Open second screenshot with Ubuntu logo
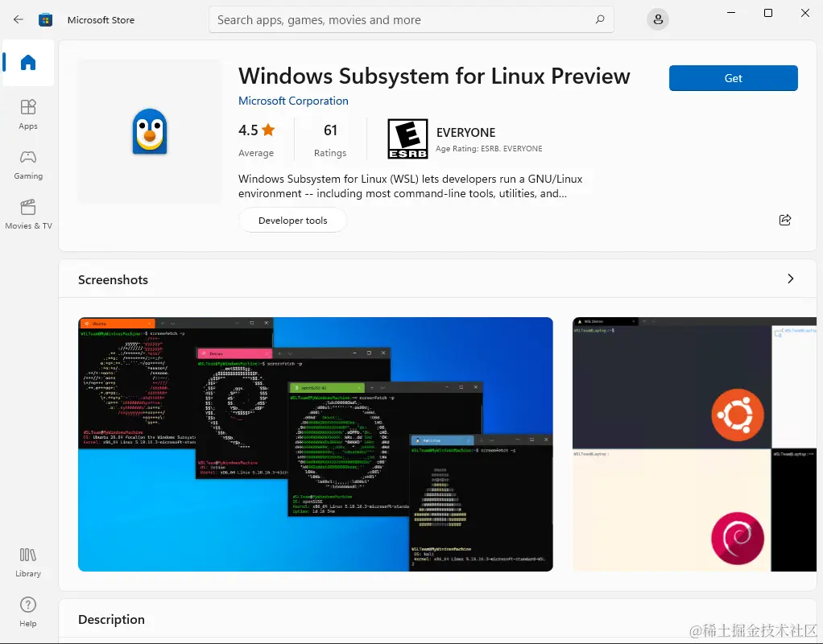Viewport: 823px width, 644px height. point(694,444)
